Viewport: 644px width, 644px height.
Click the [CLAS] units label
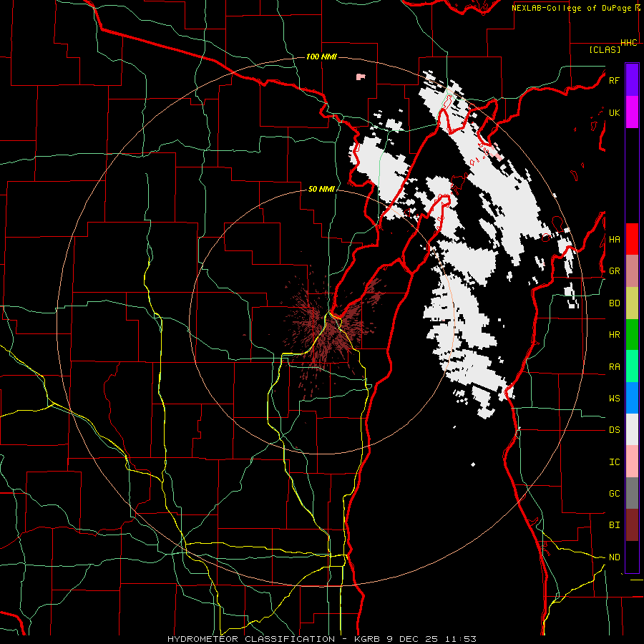605,49
